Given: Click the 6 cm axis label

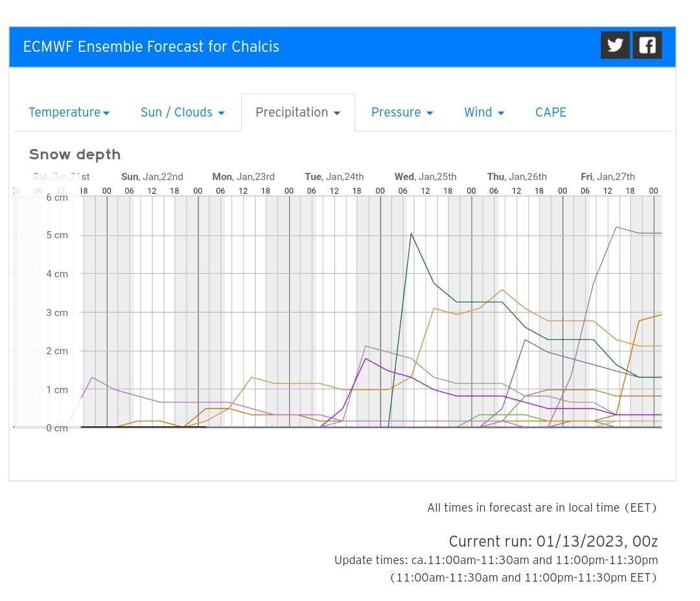Looking at the screenshot, I should pyautogui.click(x=57, y=198).
